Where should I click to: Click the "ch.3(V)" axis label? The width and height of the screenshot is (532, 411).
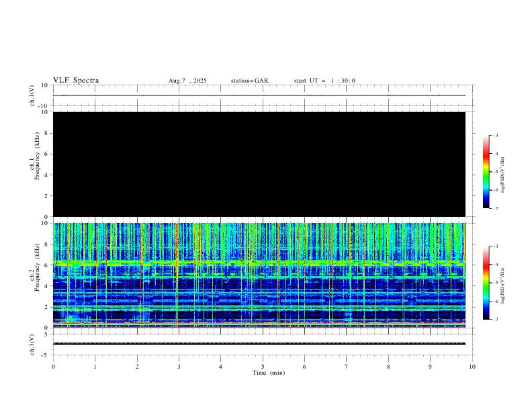point(32,345)
